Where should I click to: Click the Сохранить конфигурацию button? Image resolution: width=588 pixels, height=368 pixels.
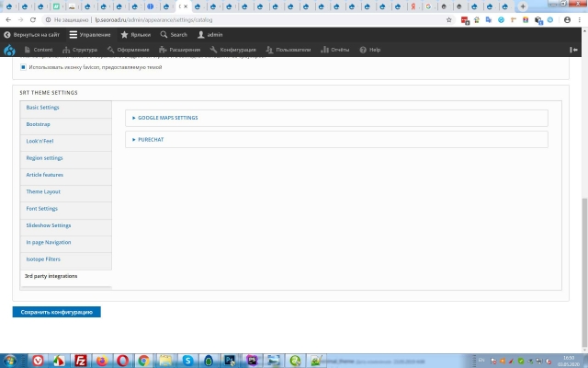click(x=56, y=312)
